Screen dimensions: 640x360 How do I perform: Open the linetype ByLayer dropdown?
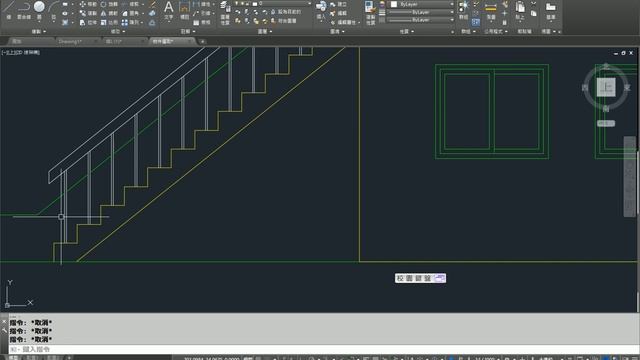point(421,20)
